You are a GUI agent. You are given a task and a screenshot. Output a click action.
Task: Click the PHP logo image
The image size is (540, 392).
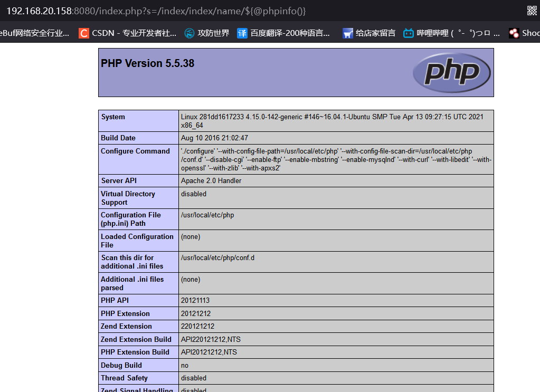451,73
